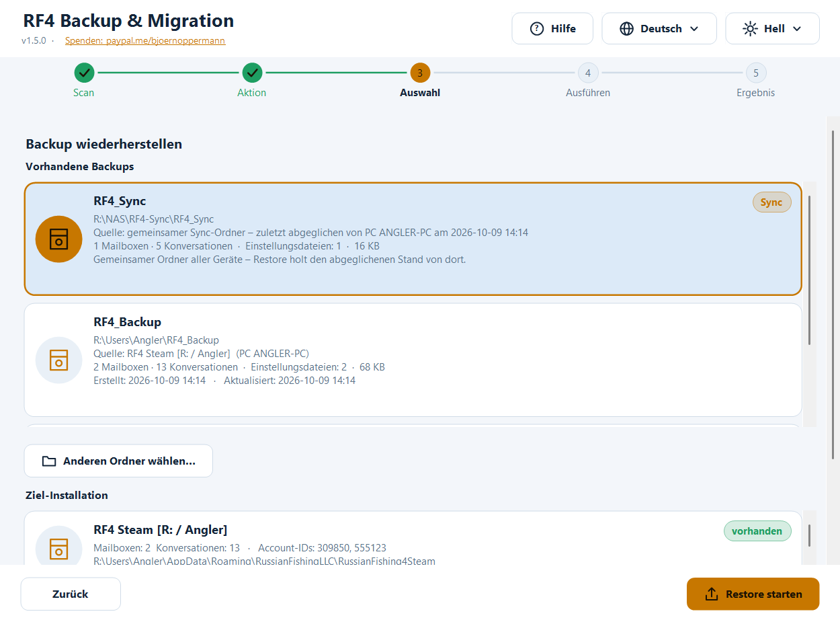The height and width of the screenshot is (622, 840).
Task: Click the Sync badge on RF4_Sync
Action: coord(771,202)
